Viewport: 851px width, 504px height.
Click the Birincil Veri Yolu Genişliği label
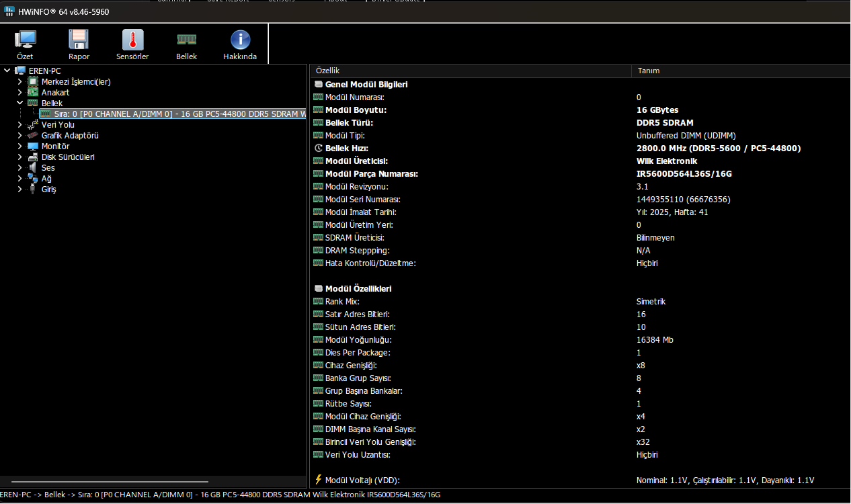371,442
